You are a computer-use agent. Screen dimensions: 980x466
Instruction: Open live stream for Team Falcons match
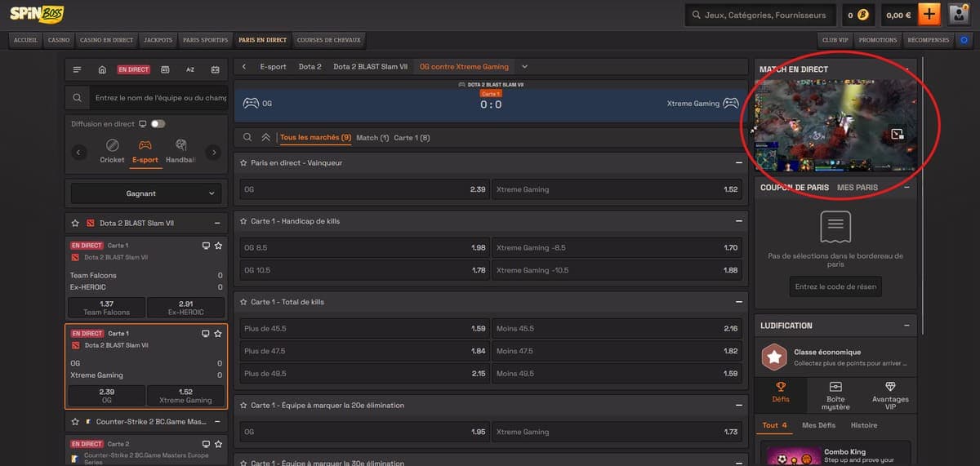coord(206,245)
